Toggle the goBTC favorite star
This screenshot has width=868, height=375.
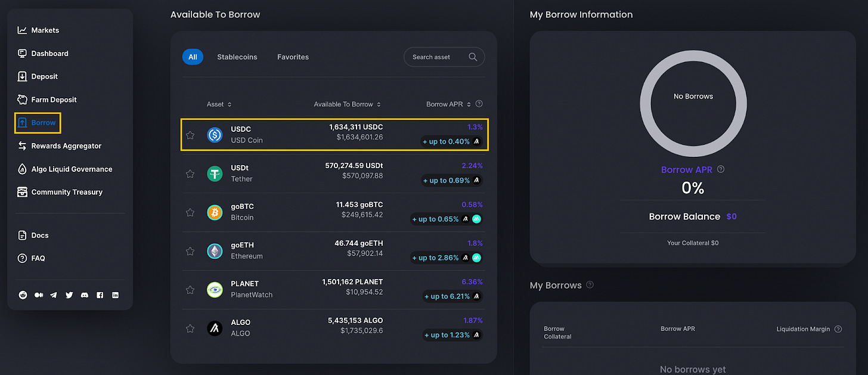pyautogui.click(x=190, y=212)
